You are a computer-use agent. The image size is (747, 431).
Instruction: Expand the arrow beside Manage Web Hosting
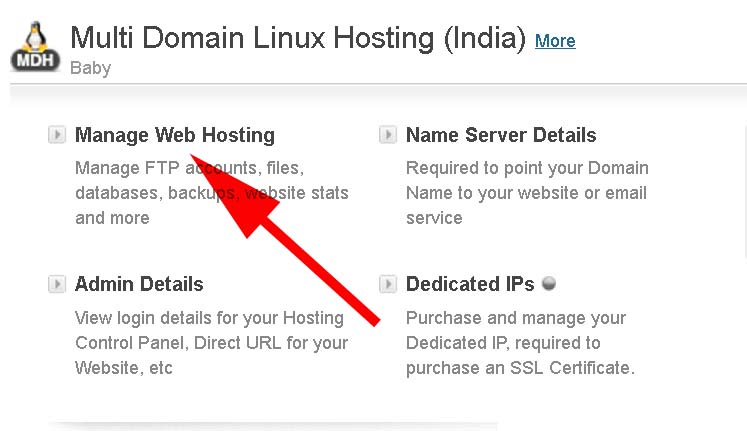pos(57,135)
